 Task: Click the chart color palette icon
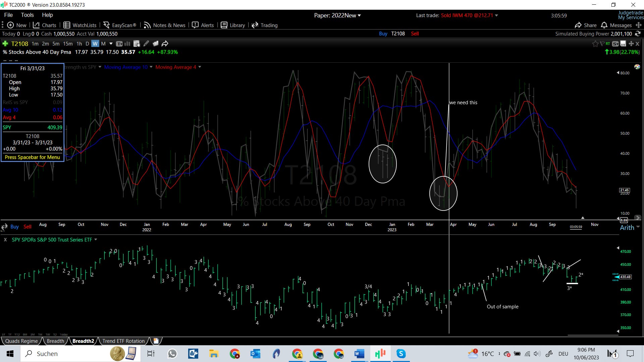pos(637,67)
